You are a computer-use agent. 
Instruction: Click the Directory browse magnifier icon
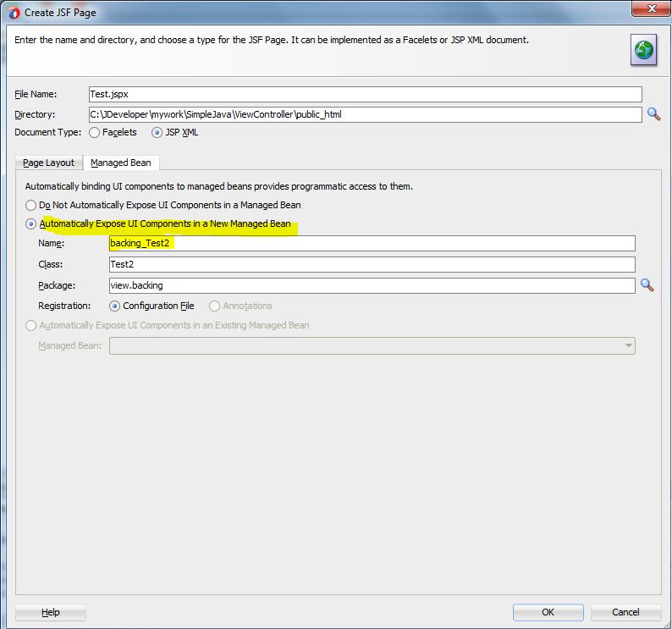click(653, 114)
